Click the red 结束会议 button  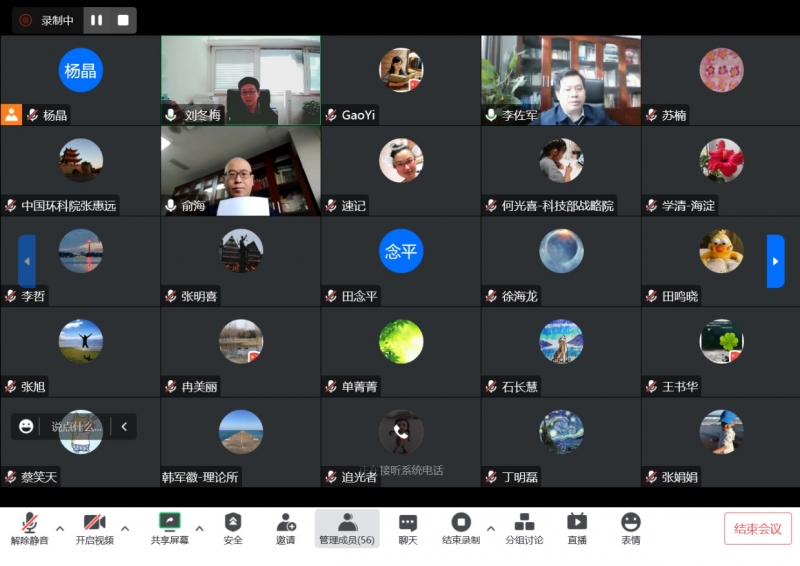(x=758, y=529)
